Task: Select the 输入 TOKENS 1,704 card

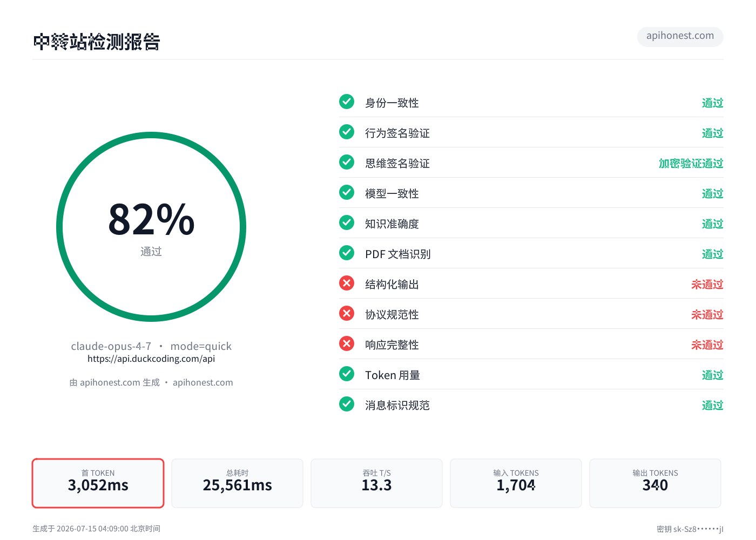Action: [516, 483]
